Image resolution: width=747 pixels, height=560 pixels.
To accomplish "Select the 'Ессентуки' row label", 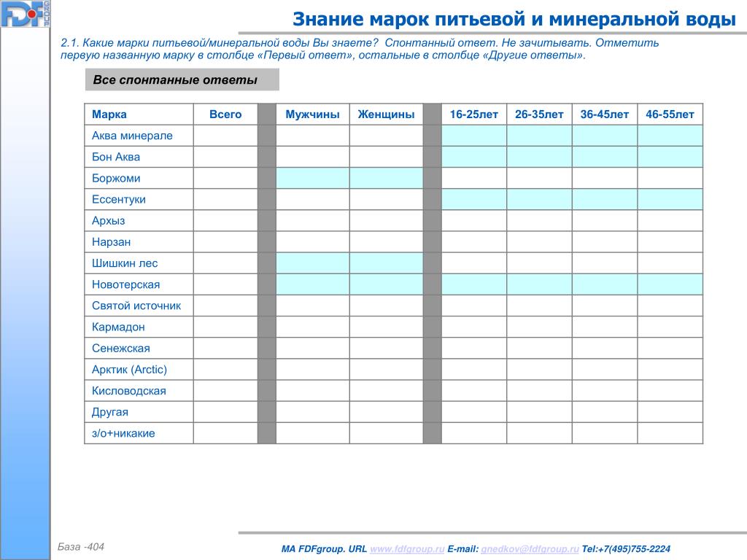I will coord(119,199).
